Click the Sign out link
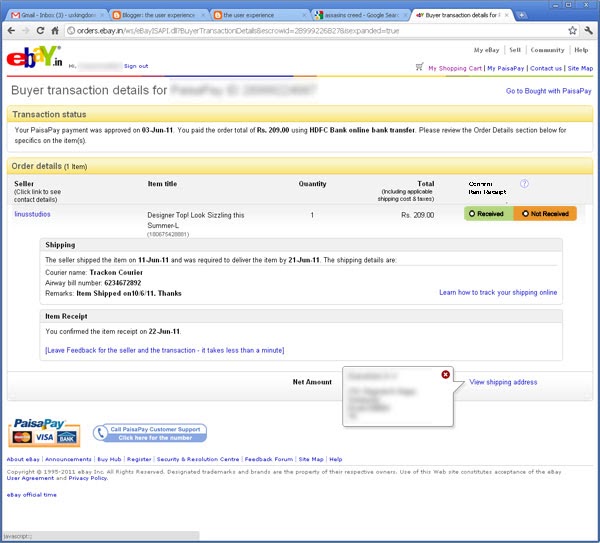This screenshot has height=543, width=600. (136, 66)
